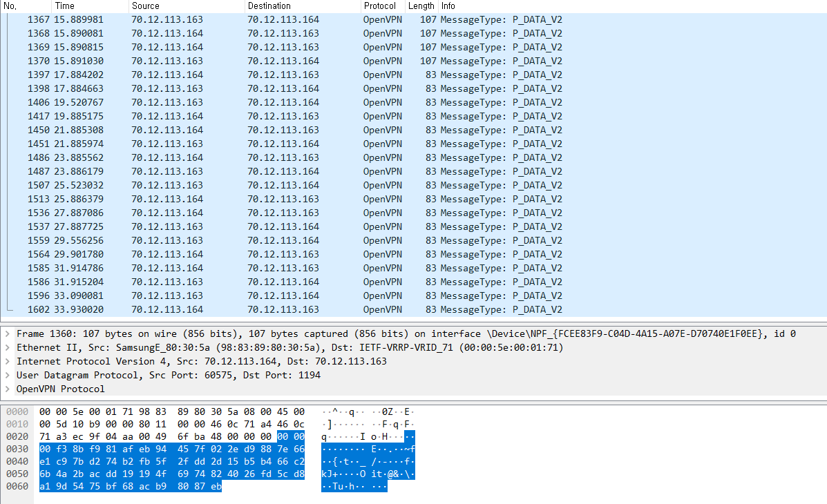Sort by the Length column header
Viewport: 827px width, 504px height.
[421, 6]
